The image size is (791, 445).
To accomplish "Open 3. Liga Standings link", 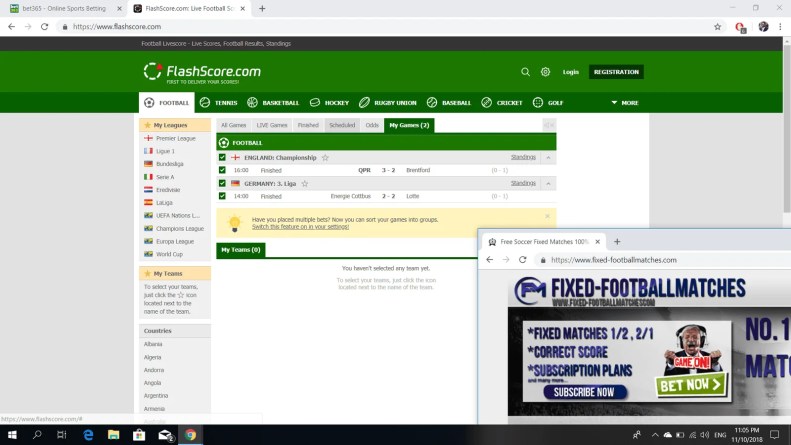I will pos(523,183).
